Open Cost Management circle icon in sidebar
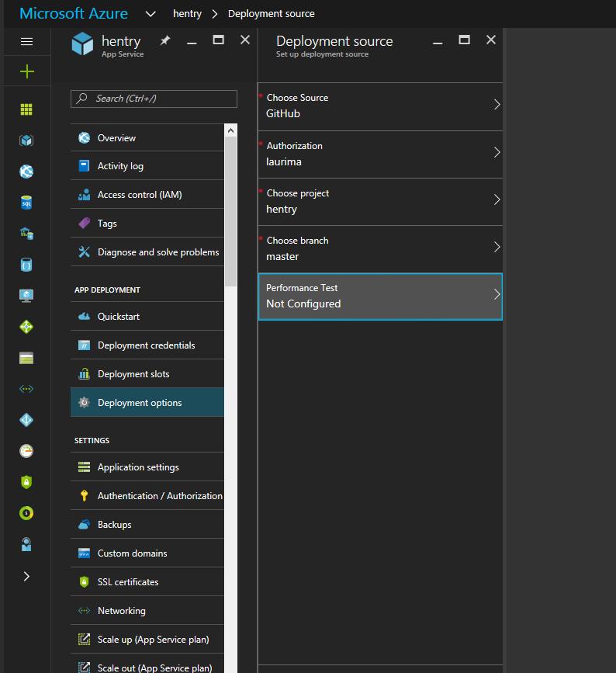The width and height of the screenshot is (616, 673). (x=26, y=513)
